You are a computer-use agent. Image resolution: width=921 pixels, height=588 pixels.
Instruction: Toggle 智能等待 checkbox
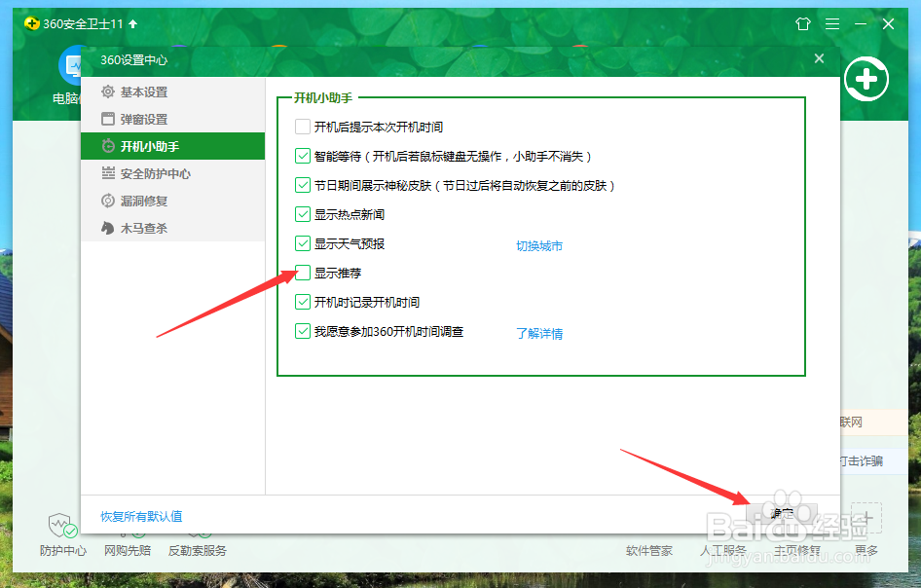coord(303,157)
